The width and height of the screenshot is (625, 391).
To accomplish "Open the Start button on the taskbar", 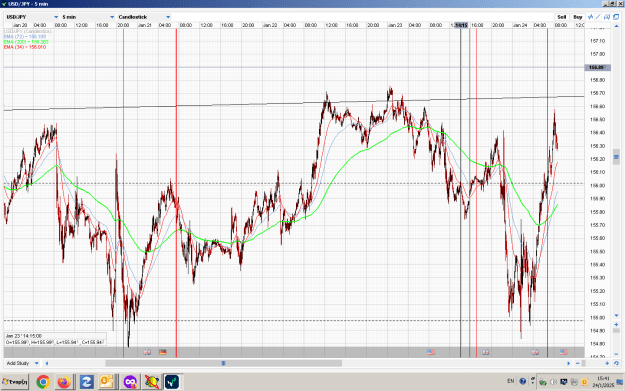I will tap(15, 382).
